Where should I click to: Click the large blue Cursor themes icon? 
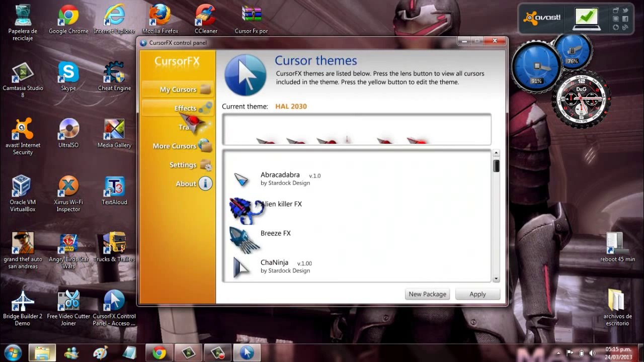coord(245,75)
